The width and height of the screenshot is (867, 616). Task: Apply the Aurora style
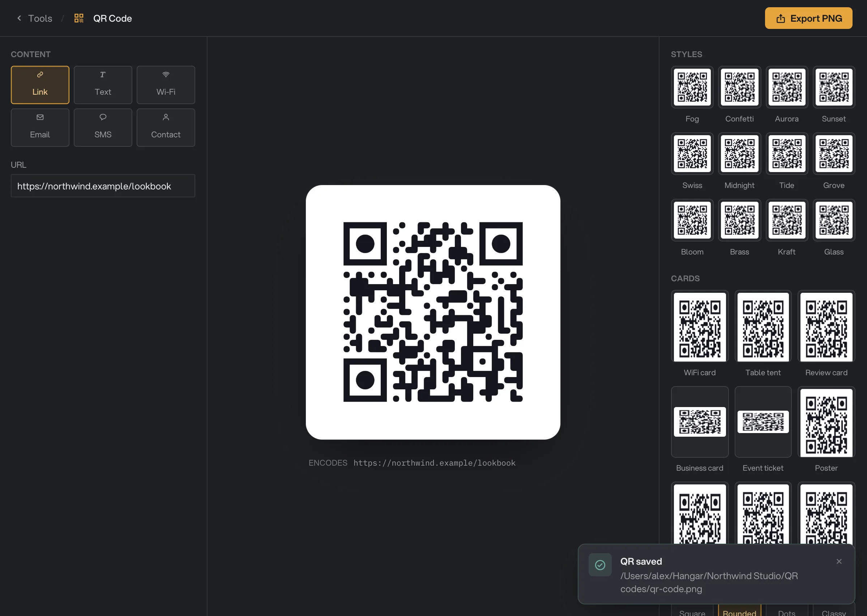(787, 87)
